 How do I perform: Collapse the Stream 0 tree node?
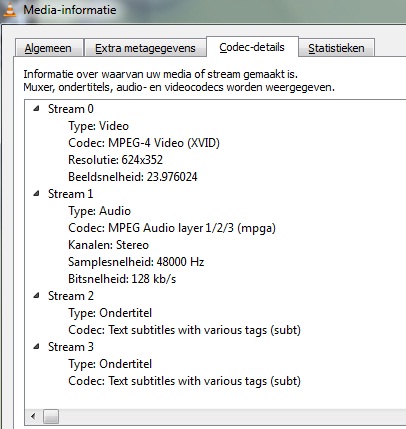pos(36,109)
